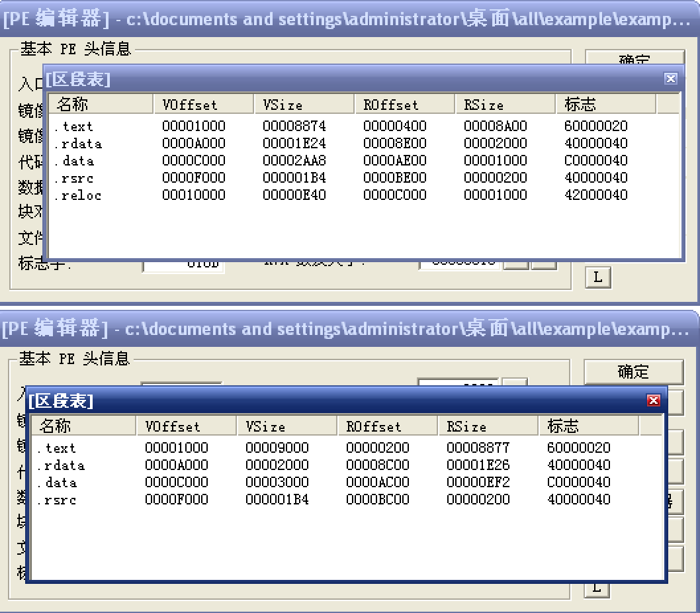
Task: Click the .text ROffset value 00000400
Action: click(394, 126)
